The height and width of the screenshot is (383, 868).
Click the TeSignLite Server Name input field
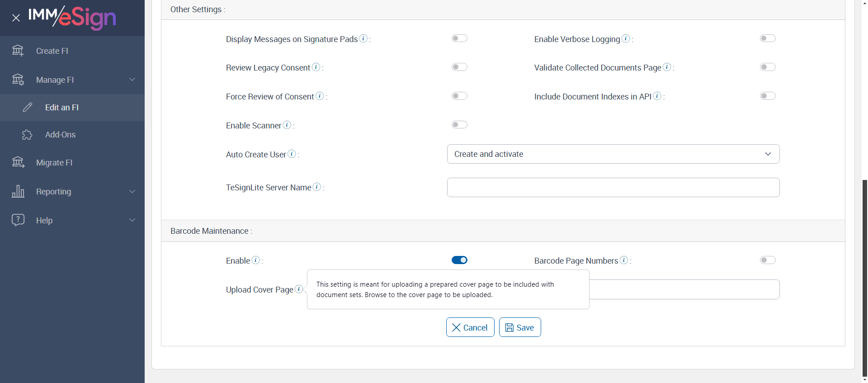(x=613, y=187)
